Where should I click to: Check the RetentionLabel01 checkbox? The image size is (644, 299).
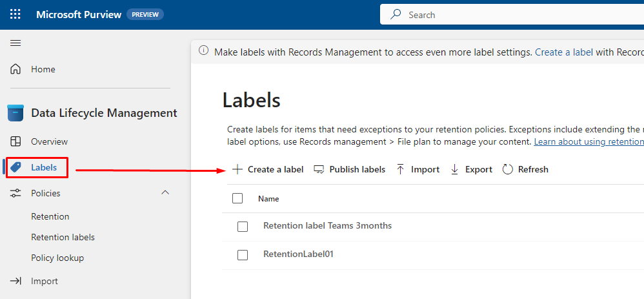click(243, 254)
